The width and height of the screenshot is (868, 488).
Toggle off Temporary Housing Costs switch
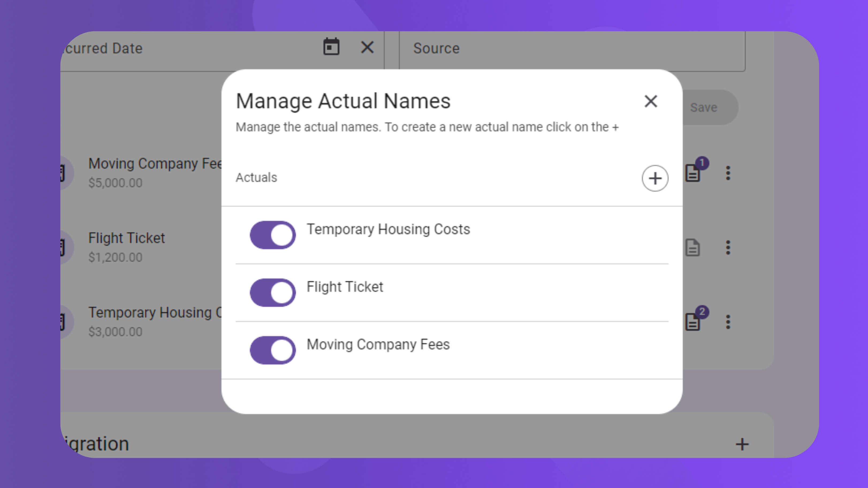click(x=273, y=235)
